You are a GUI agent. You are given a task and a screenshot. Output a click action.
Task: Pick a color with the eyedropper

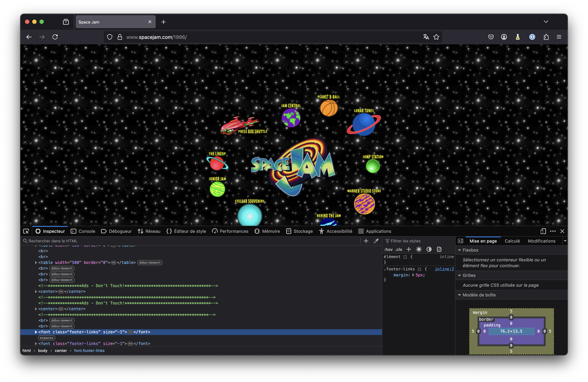[x=376, y=241]
